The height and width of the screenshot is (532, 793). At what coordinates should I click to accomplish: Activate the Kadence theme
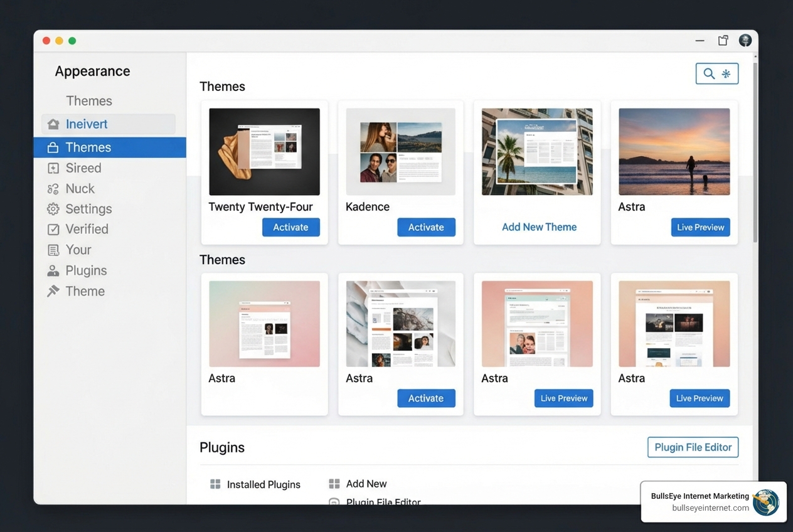point(427,227)
